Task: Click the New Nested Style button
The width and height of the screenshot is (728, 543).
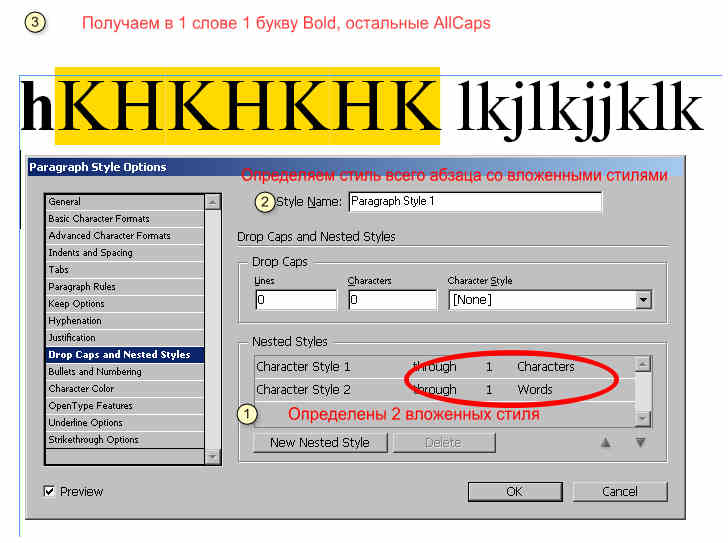Action: [x=320, y=443]
